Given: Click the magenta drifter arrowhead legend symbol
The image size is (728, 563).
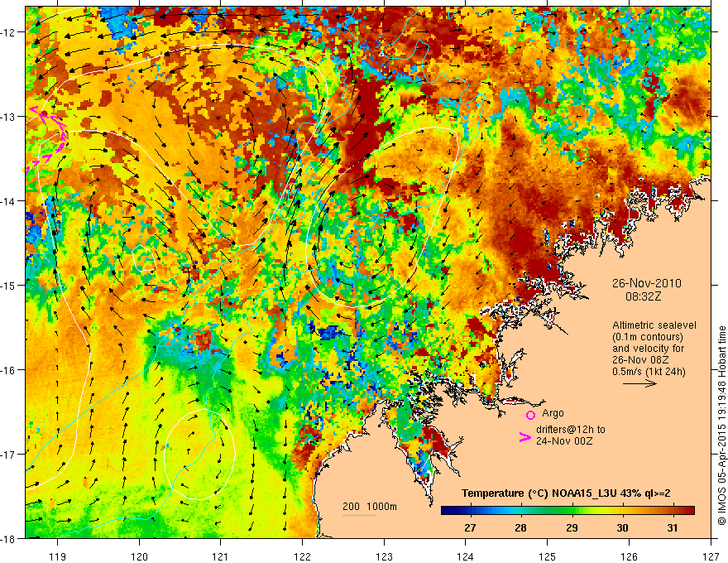Looking at the screenshot, I should pos(524,437).
